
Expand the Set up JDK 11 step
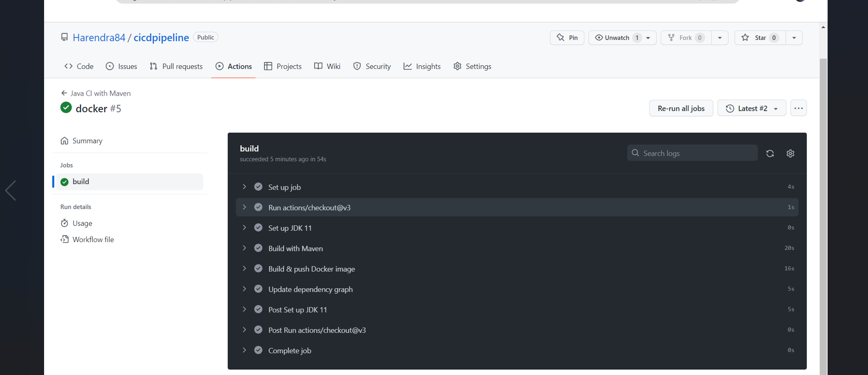244,227
